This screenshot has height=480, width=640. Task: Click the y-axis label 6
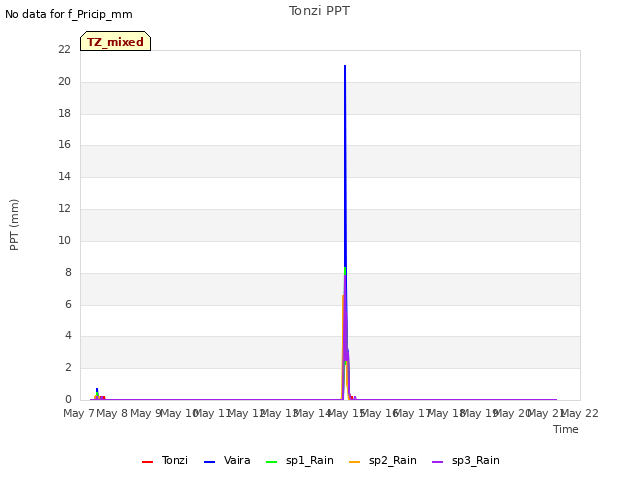[68, 304]
